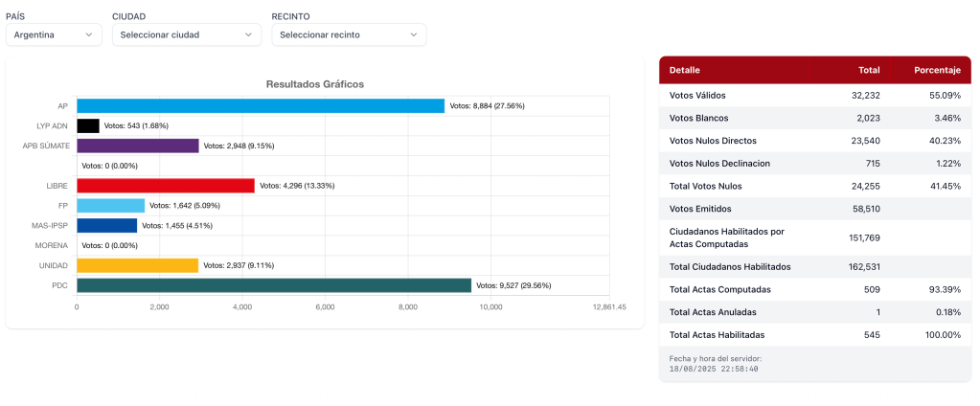Click the Resultados Gráficos chart title
980x406 pixels.
pos(314,84)
